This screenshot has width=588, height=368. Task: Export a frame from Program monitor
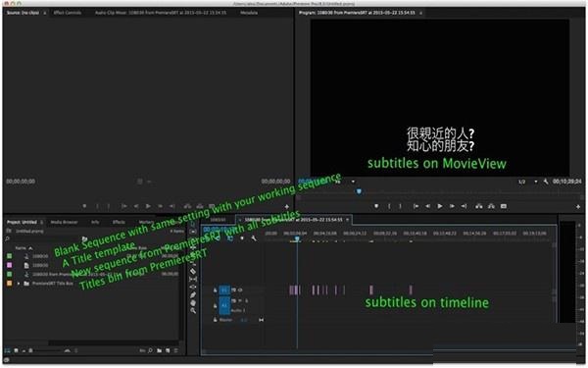tap(504, 206)
